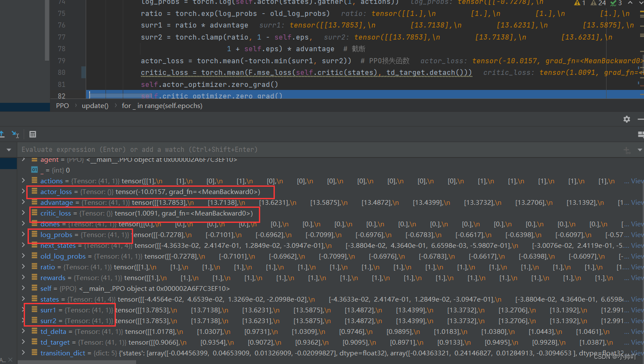
Task: Click the int icon beside underscore variable
Action: pyautogui.click(x=34, y=170)
